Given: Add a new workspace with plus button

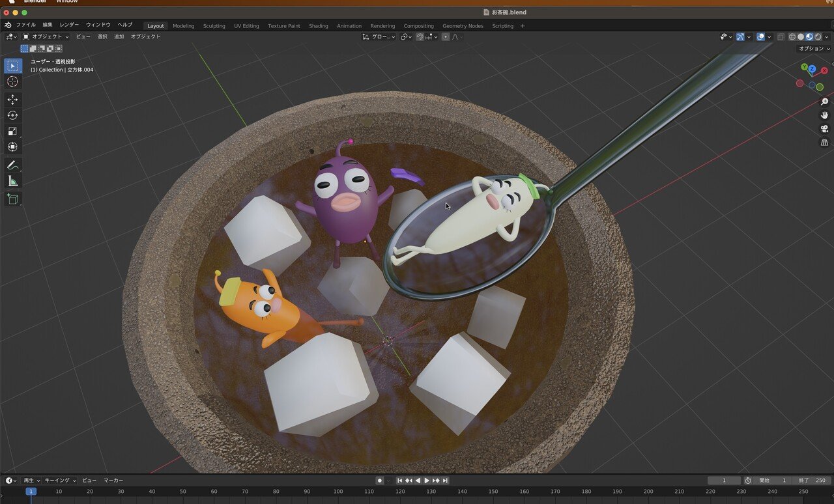Looking at the screenshot, I should pyautogui.click(x=523, y=25).
